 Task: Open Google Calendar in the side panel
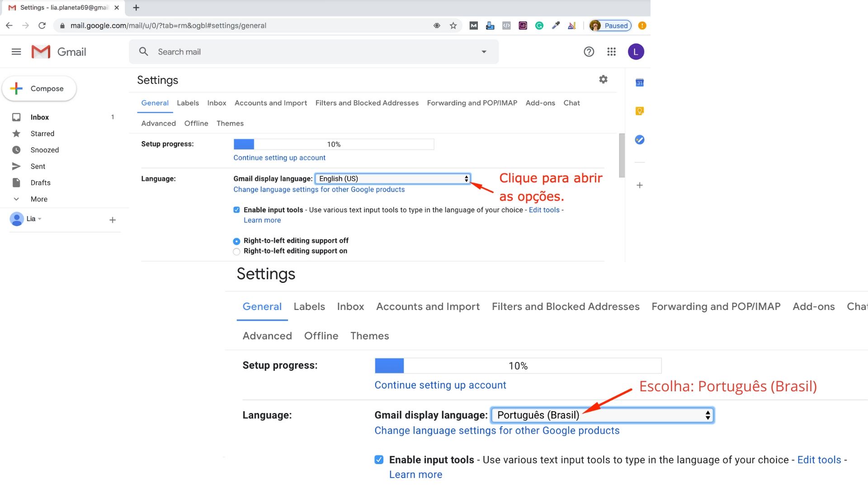(639, 83)
